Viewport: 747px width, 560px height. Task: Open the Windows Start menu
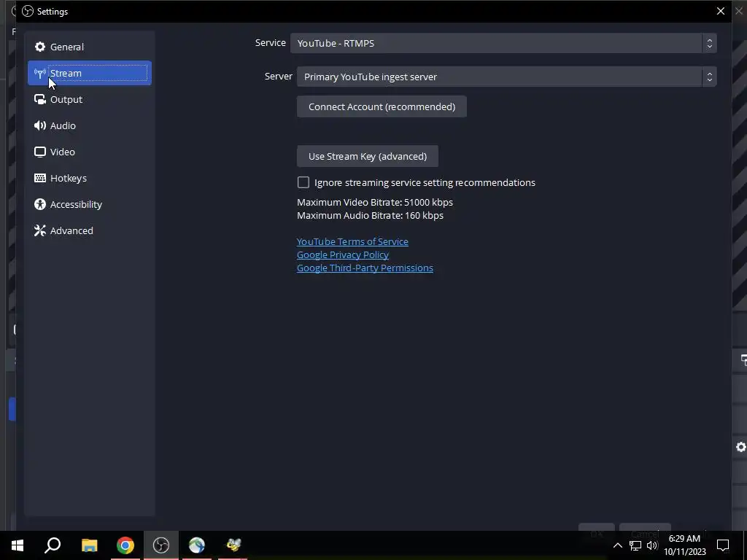[x=18, y=545]
